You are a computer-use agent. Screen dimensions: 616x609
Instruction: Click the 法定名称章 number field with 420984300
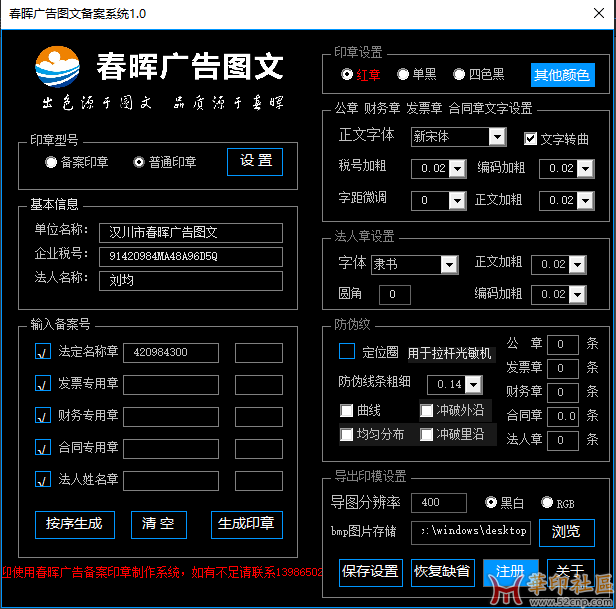pos(171,352)
